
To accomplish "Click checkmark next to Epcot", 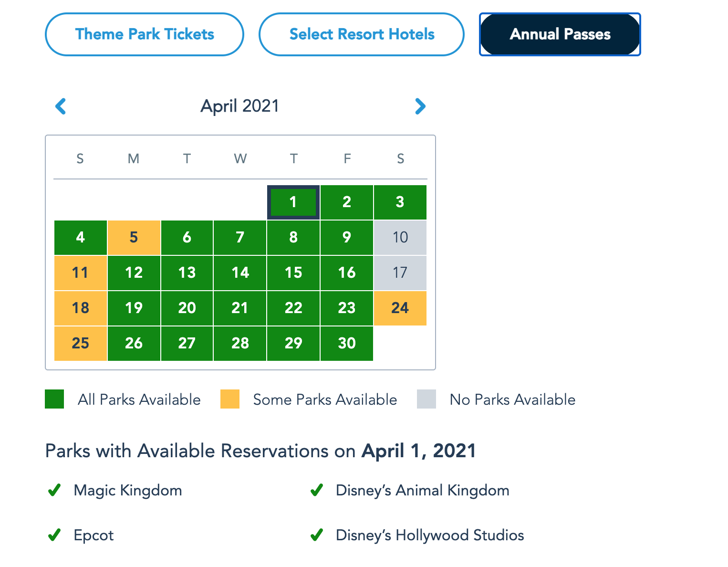I will 54,535.
